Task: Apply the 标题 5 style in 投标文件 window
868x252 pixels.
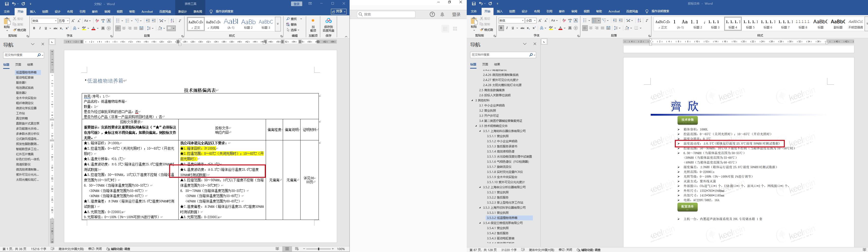Action: [x=750, y=24]
